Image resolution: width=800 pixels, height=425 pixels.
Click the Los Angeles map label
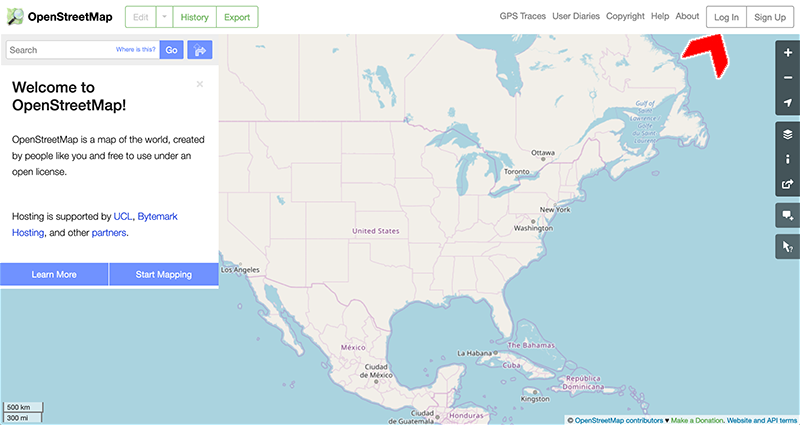point(240,270)
